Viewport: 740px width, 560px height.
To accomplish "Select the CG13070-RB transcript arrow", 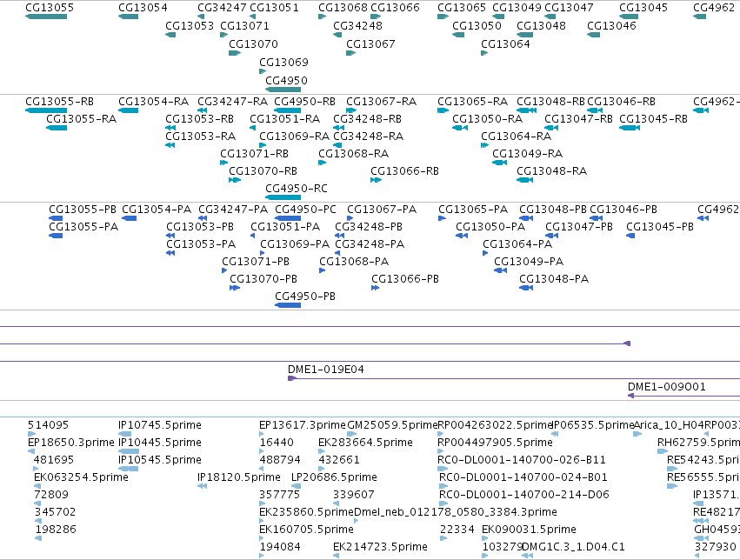I will tap(235, 180).
